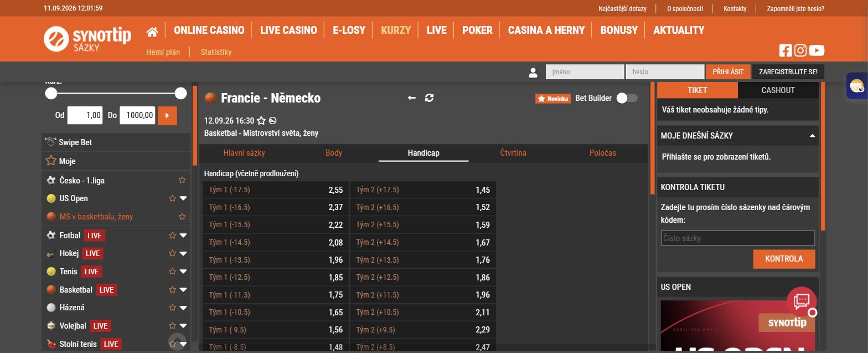Star MS v basketbalu, ženy as favorite
Screen dimensions: 868x353
point(182,217)
